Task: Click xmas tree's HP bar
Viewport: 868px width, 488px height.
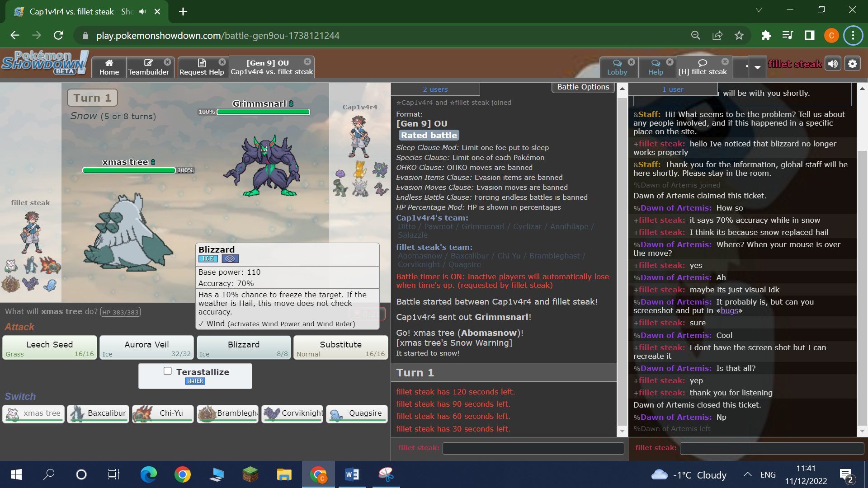Action: (x=129, y=170)
